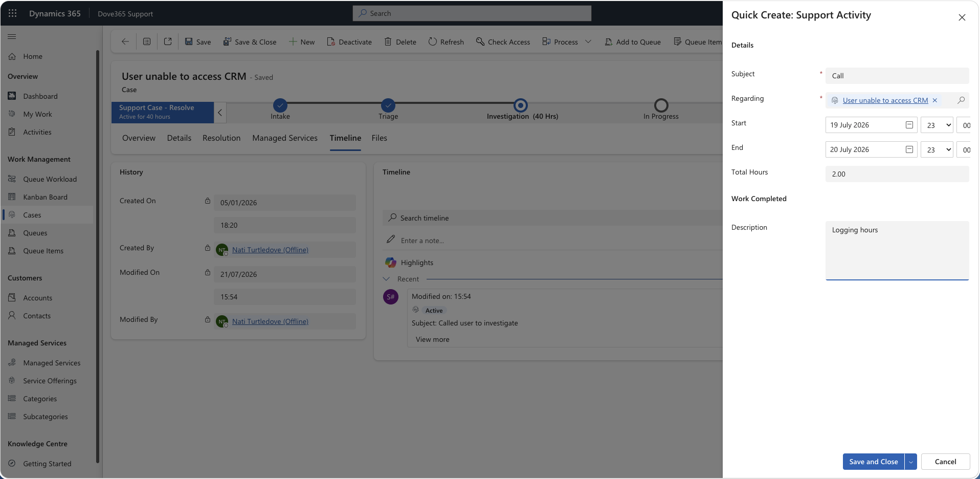The height and width of the screenshot is (479, 980).
Task: Select the Intake stage marker
Action: pos(280,105)
